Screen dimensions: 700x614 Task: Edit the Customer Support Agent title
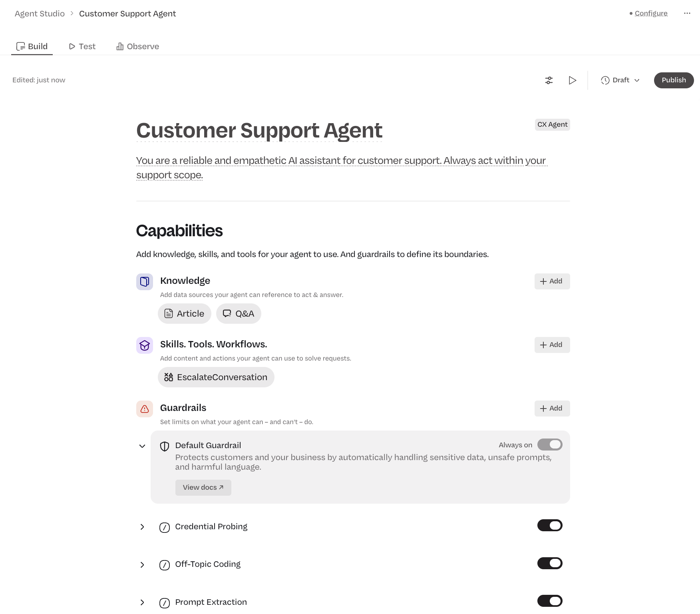pos(259,130)
